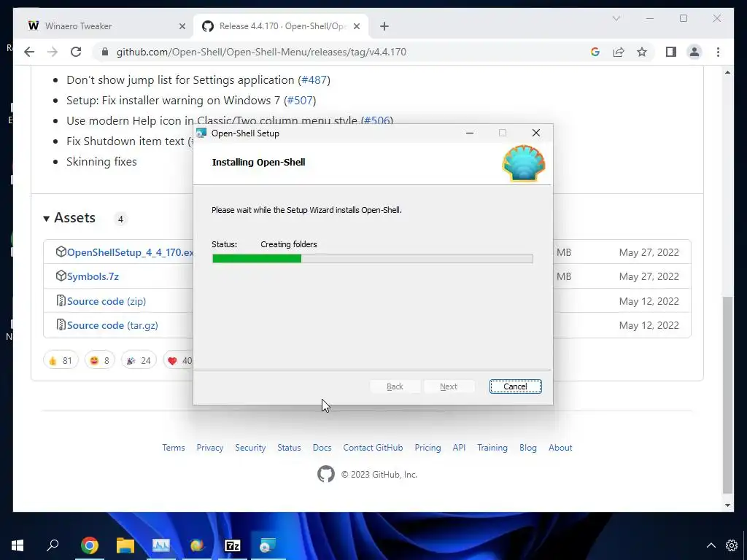Click the heart reaction
The image size is (747, 560).
click(179, 360)
